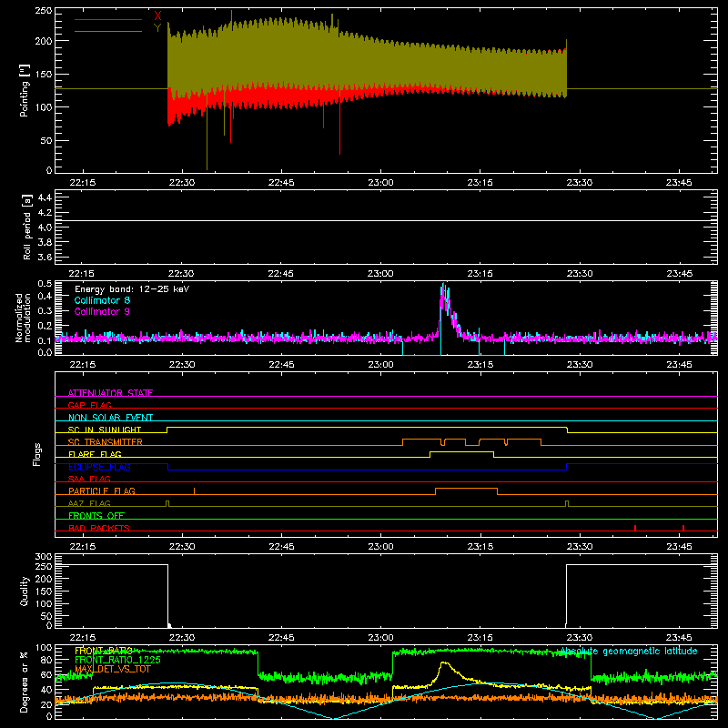Click the 4.4 tick on Roll period axis
This screenshot has width=728, height=728.
45,197
